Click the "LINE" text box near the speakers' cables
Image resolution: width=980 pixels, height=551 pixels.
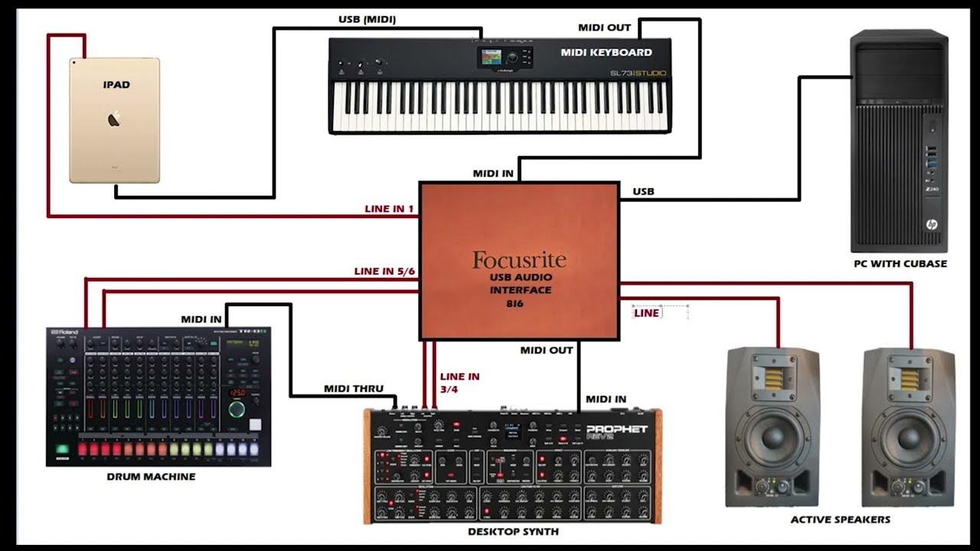tap(647, 312)
